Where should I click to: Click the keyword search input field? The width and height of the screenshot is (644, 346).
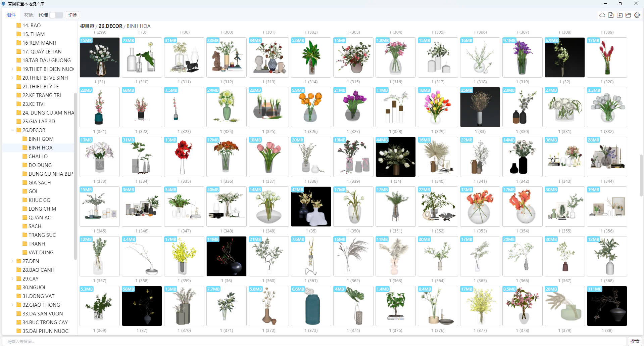point(315,341)
